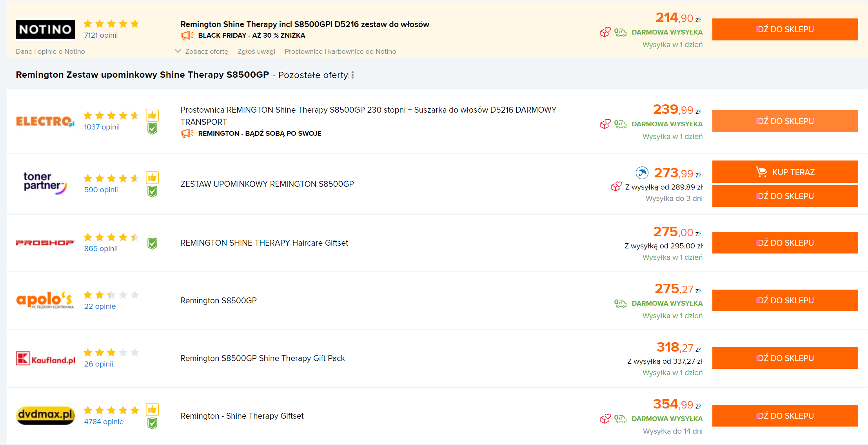This screenshot has height=445, width=868.
Task: Open 22 opinie for Apolo's
Action: pyautogui.click(x=100, y=306)
